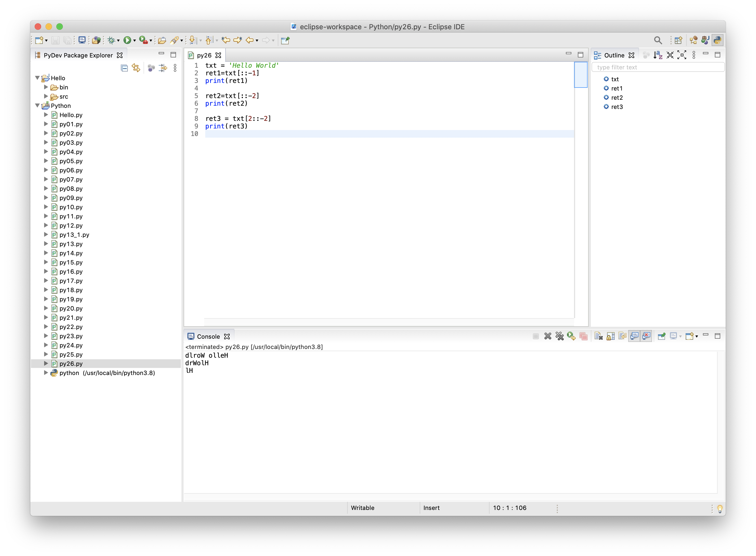Open the Back history dropdown arrow
This screenshot has height=556, width=756.
pyautogui.click(x=257, y=41)
